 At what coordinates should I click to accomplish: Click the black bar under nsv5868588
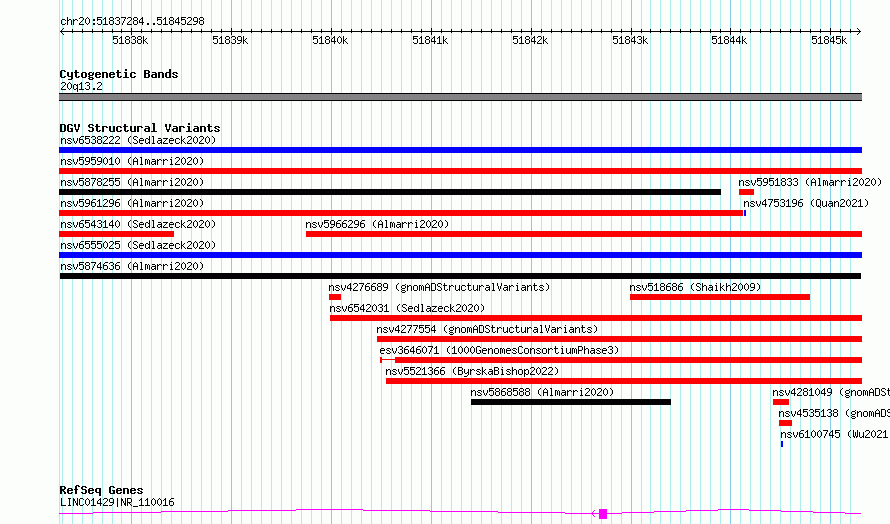[x=570, y=402]
